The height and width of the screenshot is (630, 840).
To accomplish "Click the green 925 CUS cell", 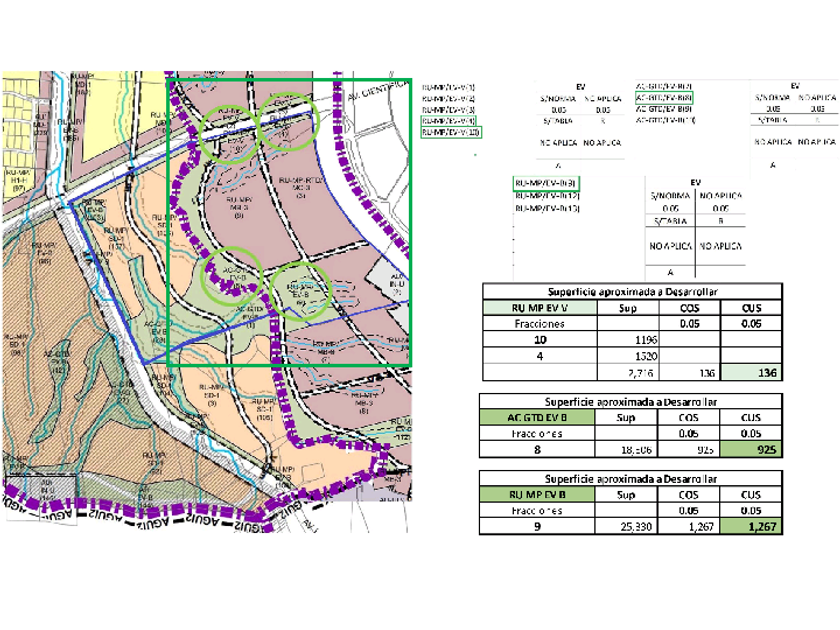I will click(x=751, y=449).
